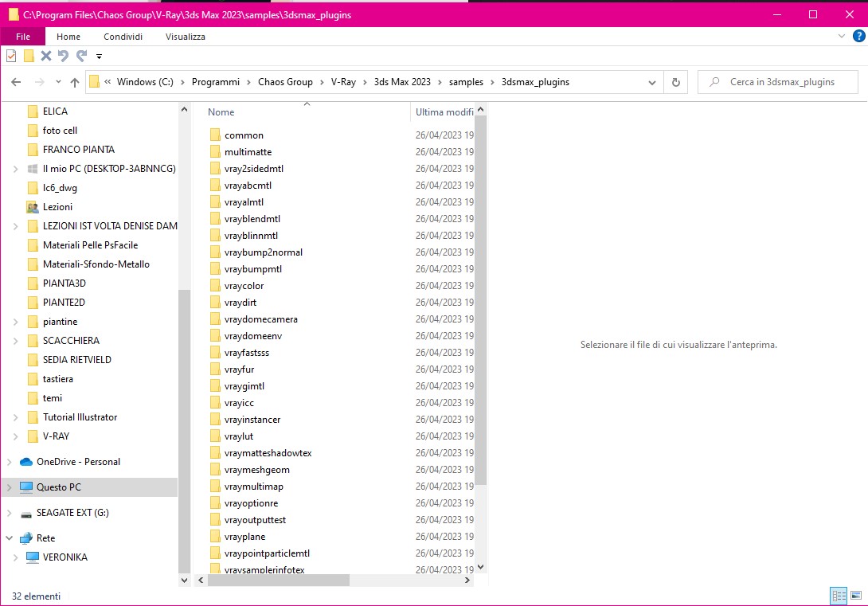Expand the OneDrive - Personal tree node
The width and height of the screenshot is (868, 606).
(x=10, y=462)
